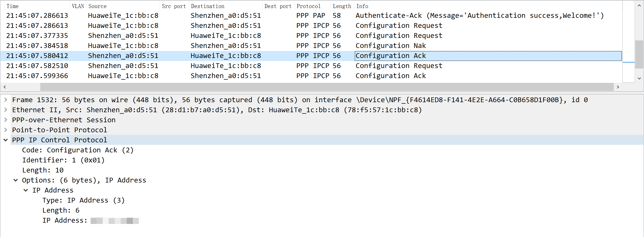Sort packets by the Protocol column

(309, 6)
